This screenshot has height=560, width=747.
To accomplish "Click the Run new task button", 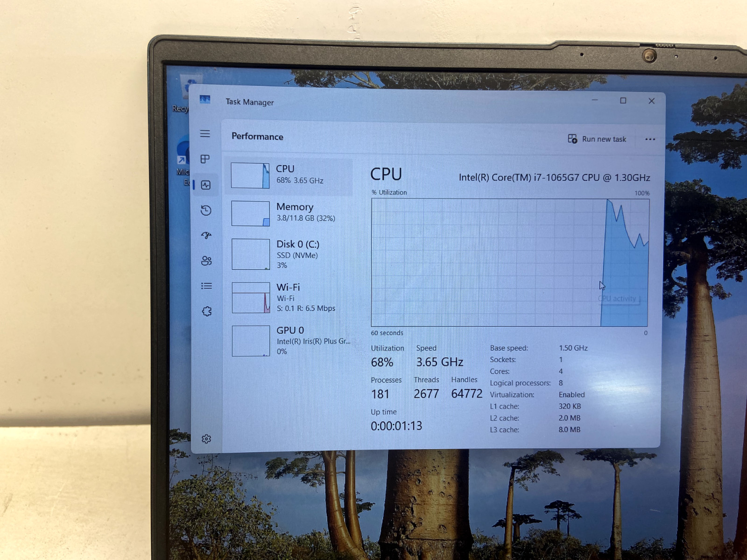I will pos(597,139).
